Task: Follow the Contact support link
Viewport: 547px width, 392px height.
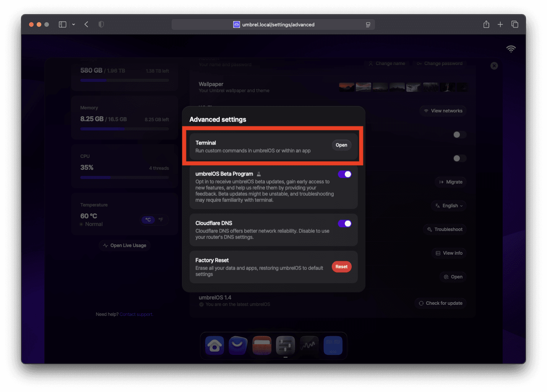Action: [x=136, y=314]
